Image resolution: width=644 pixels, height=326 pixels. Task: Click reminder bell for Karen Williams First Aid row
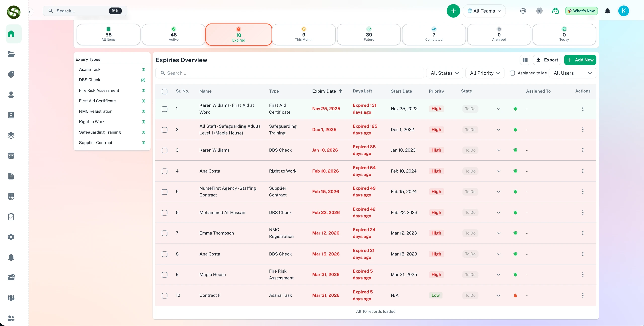click(x=515, y=109)
